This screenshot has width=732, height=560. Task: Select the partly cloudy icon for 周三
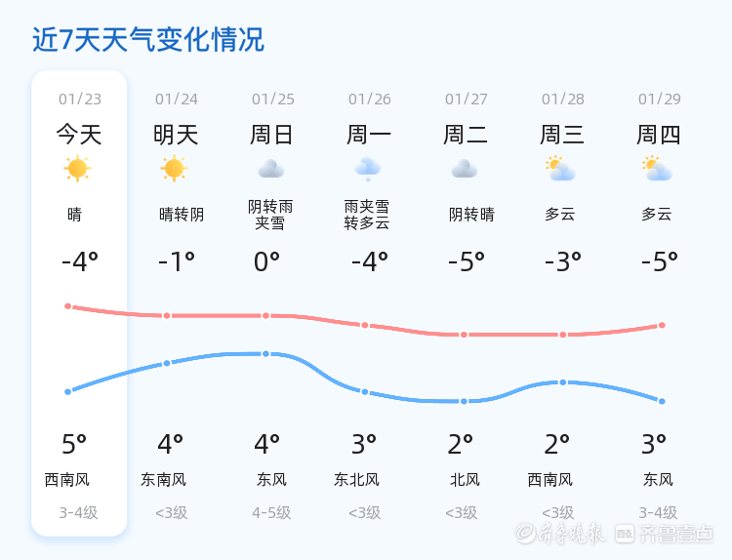(x=560, y=169)
